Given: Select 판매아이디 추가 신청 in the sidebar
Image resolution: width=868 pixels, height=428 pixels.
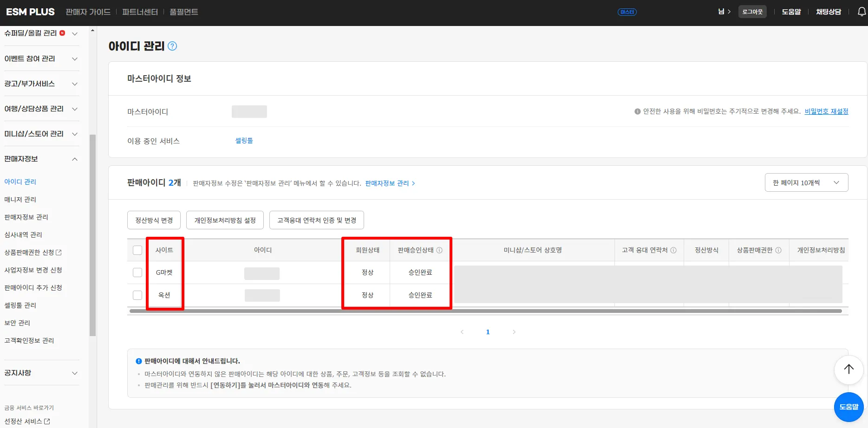Looking at the screenshot, I should [x=33, y=288].
